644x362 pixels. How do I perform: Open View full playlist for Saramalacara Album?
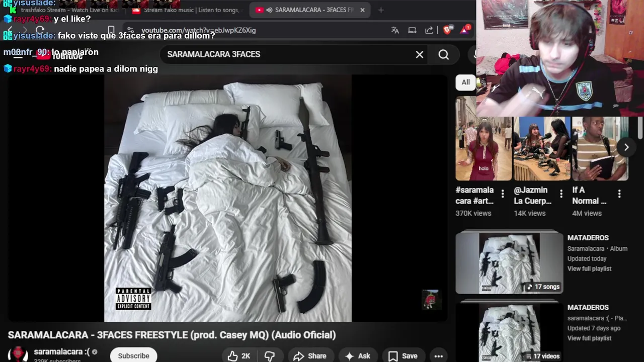(x=589, y=268)
